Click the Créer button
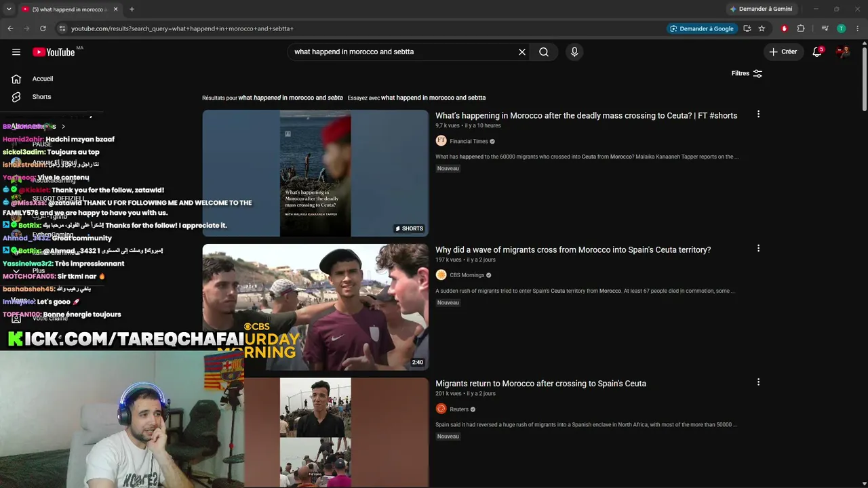The image size is (868, 488). (x=783, y=52)
